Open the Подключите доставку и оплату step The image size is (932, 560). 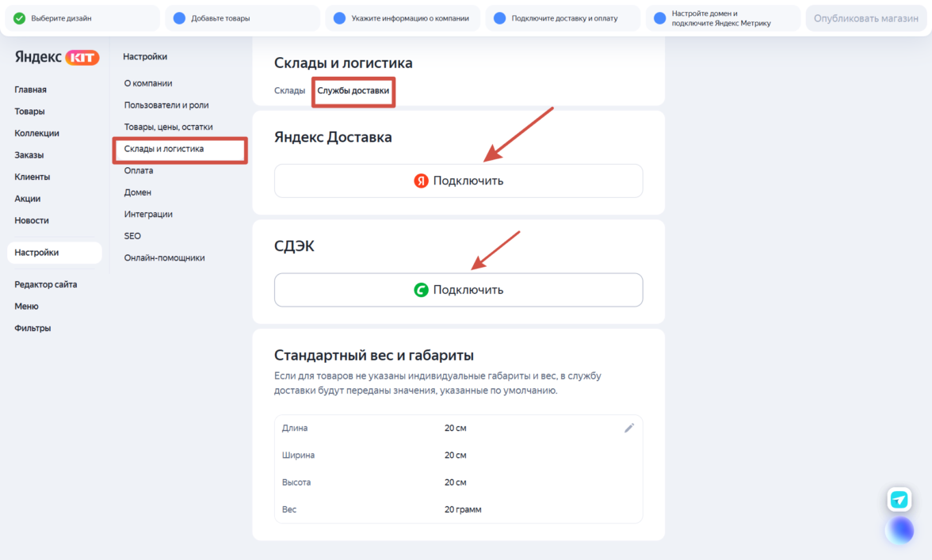[564, 18]
